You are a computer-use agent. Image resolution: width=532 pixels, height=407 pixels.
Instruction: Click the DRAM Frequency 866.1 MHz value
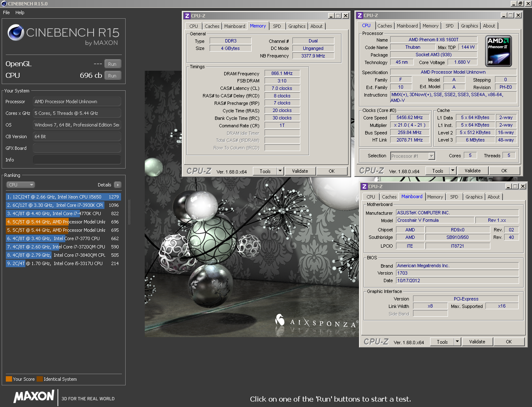[x=282, y=73]
